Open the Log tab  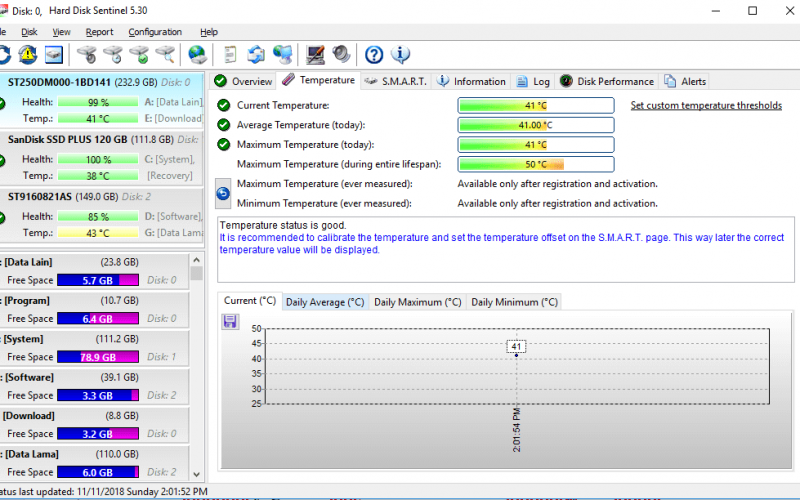533,81
